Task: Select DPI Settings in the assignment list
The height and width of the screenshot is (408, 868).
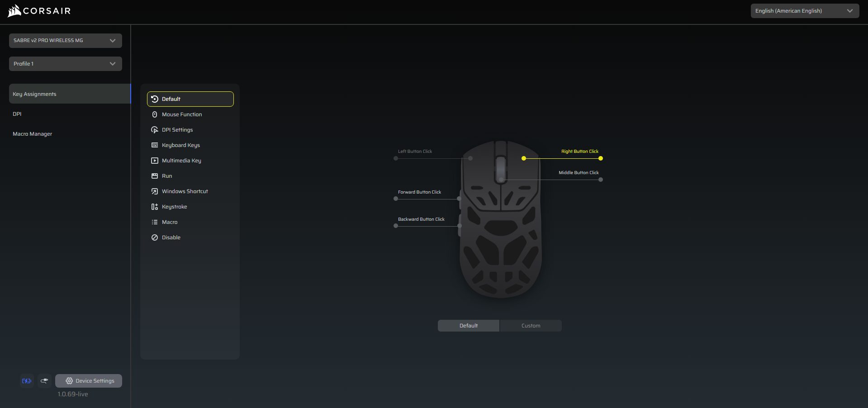Action: 177,130
